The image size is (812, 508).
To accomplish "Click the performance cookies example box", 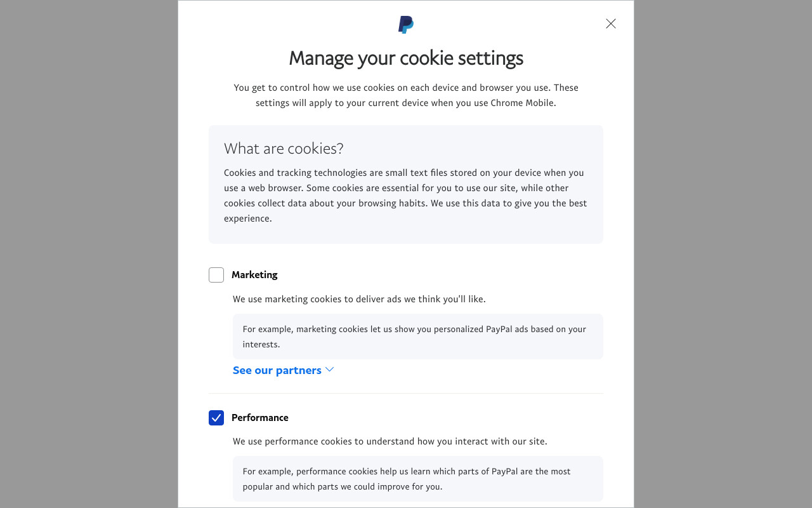I will [418, 479].
